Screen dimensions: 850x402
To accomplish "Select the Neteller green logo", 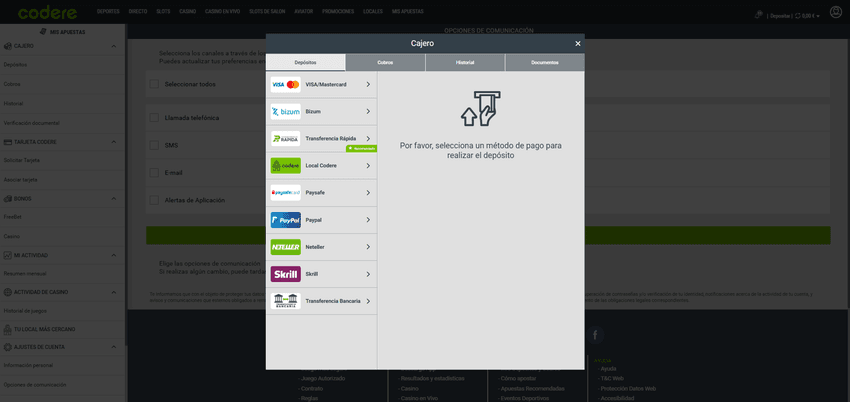I will coord(285,247).
